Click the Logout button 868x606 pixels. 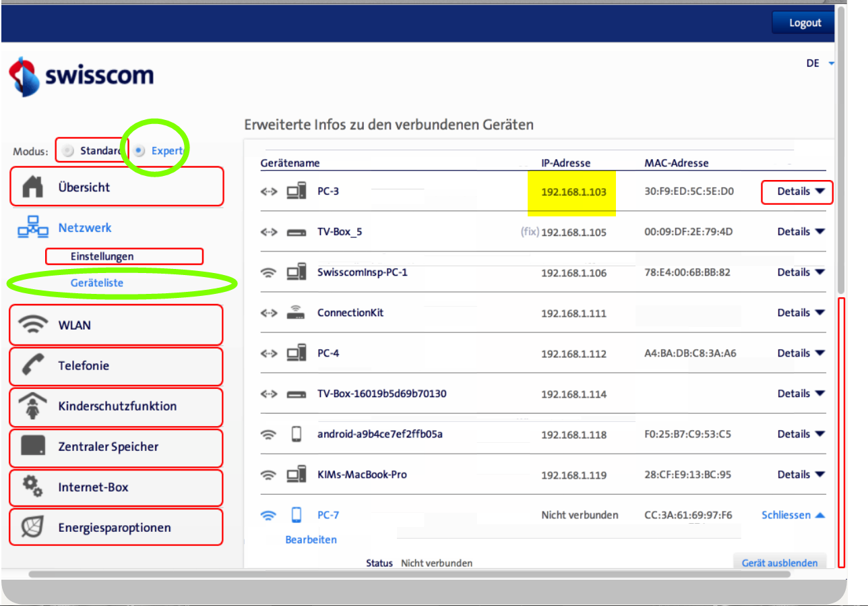(x=805, y=23)
